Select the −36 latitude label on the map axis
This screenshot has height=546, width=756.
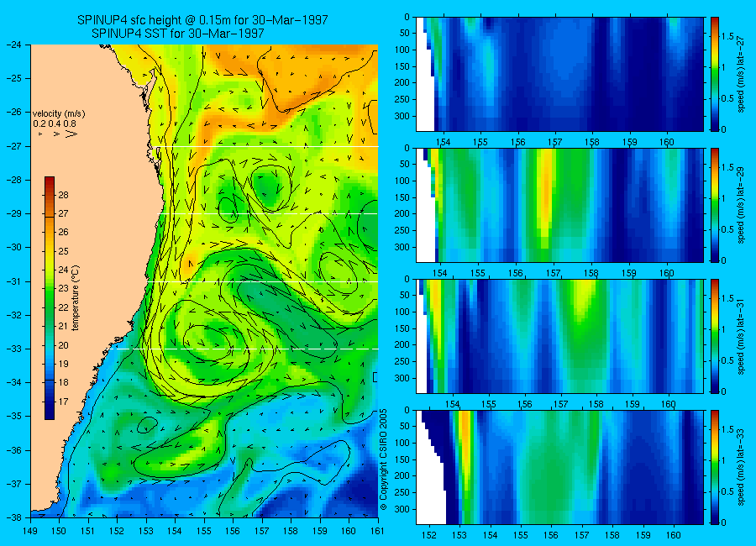(x=14, y=450)
